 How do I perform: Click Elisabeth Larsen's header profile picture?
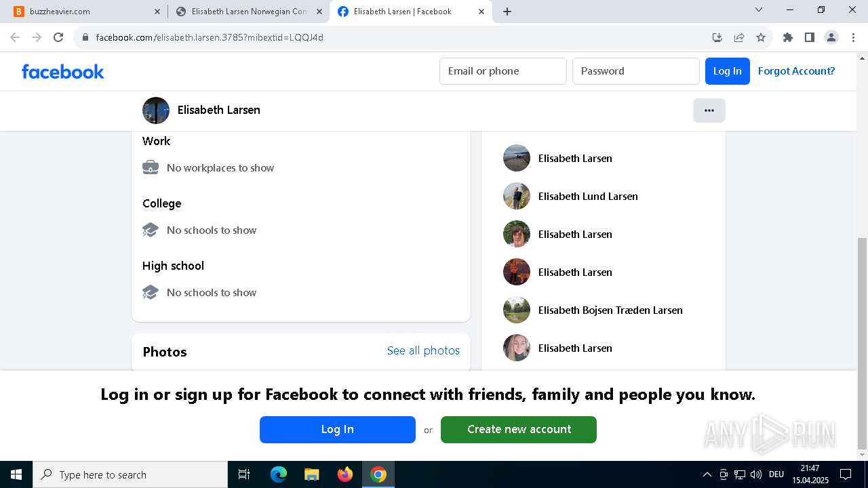coord(156,110)
